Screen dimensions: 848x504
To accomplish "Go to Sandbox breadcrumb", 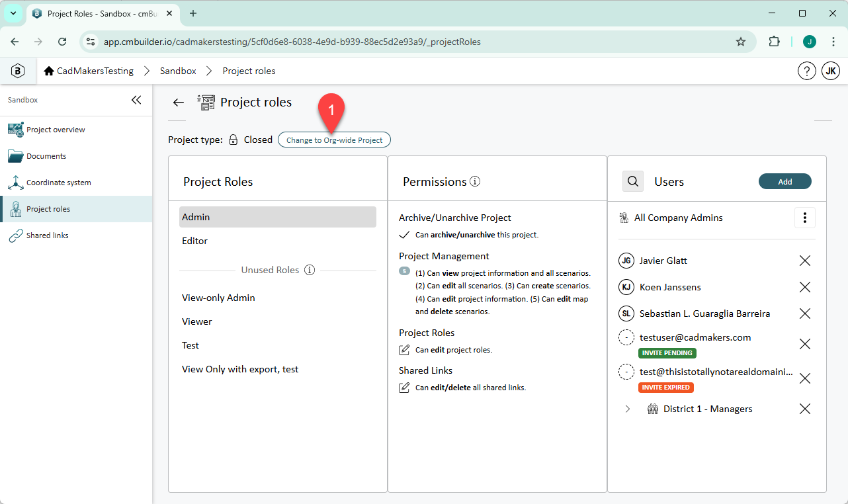I will [178, 71].
